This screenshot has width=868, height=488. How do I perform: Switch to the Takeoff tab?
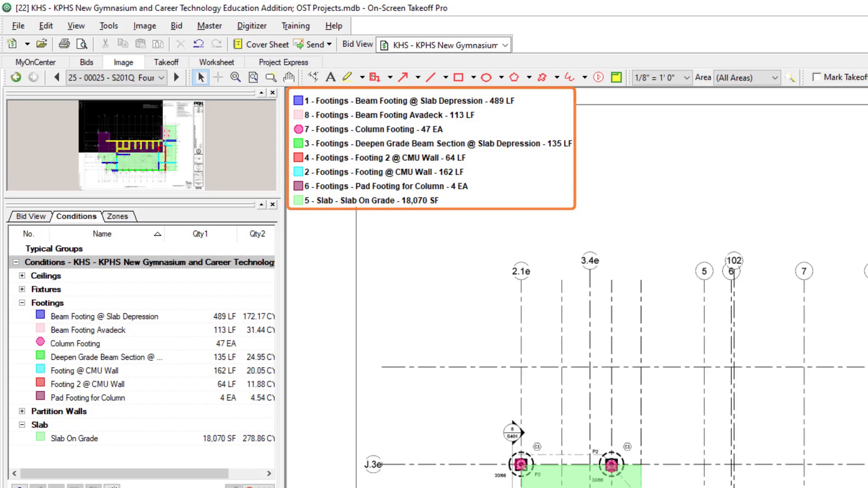tap(166, 62)
